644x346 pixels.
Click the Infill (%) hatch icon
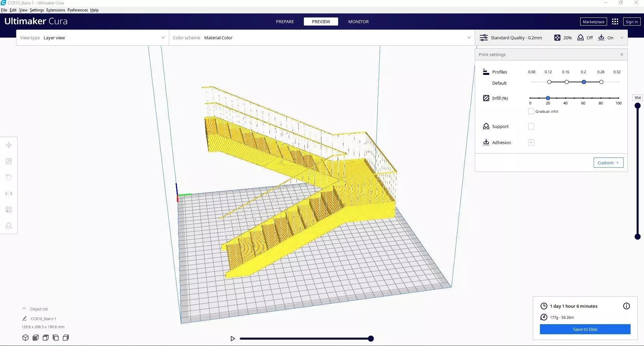click(486, 98)
